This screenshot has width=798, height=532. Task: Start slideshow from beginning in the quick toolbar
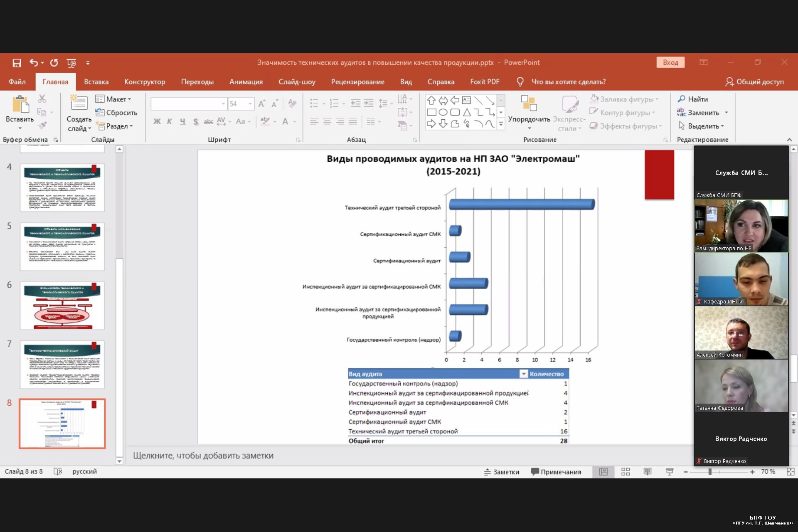(x=71, y=63)
